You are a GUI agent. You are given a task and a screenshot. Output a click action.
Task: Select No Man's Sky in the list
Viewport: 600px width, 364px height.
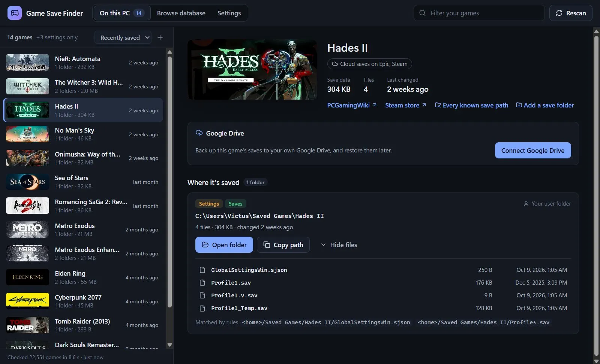coord(83,134)
